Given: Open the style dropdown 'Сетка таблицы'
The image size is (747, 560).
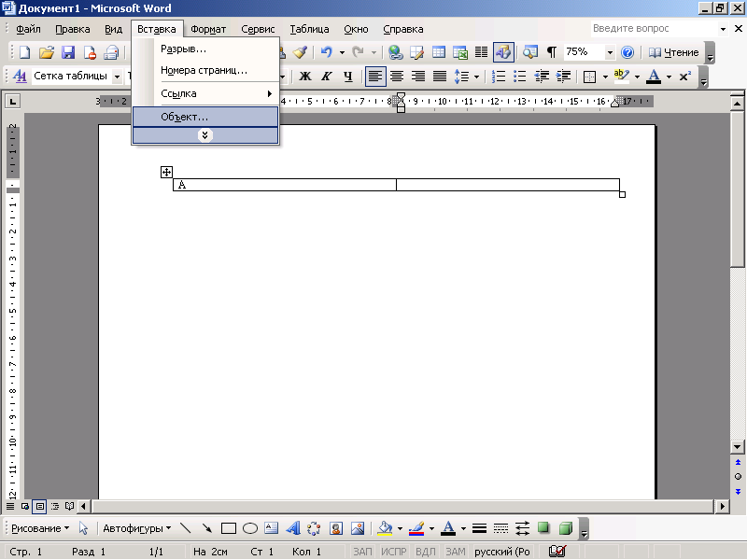Looking at the screenshot, I should tap(118, 77).
